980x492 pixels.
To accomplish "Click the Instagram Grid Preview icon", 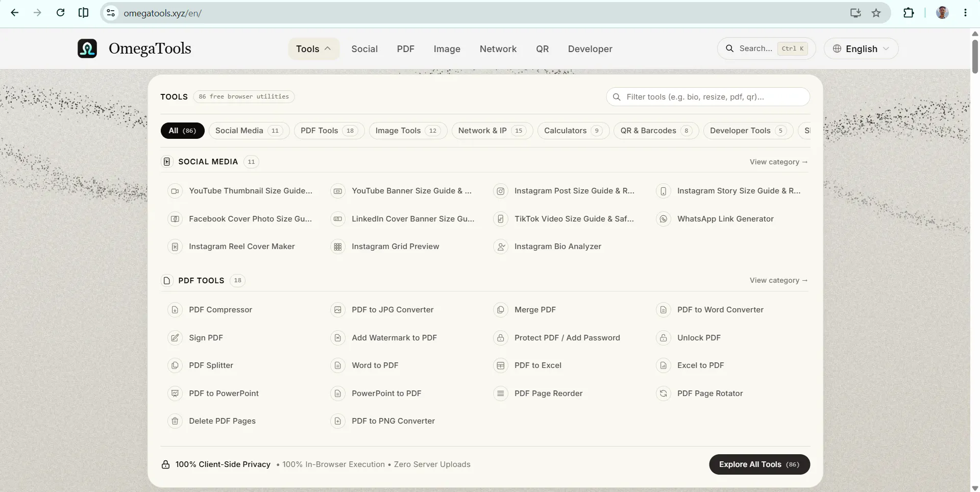I will pos(338,247).
